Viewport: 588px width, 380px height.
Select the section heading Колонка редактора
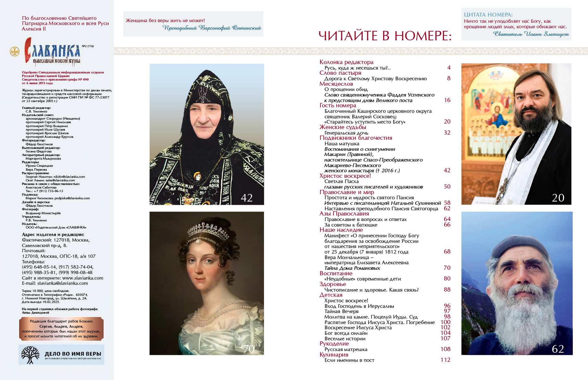pos(346,62)
